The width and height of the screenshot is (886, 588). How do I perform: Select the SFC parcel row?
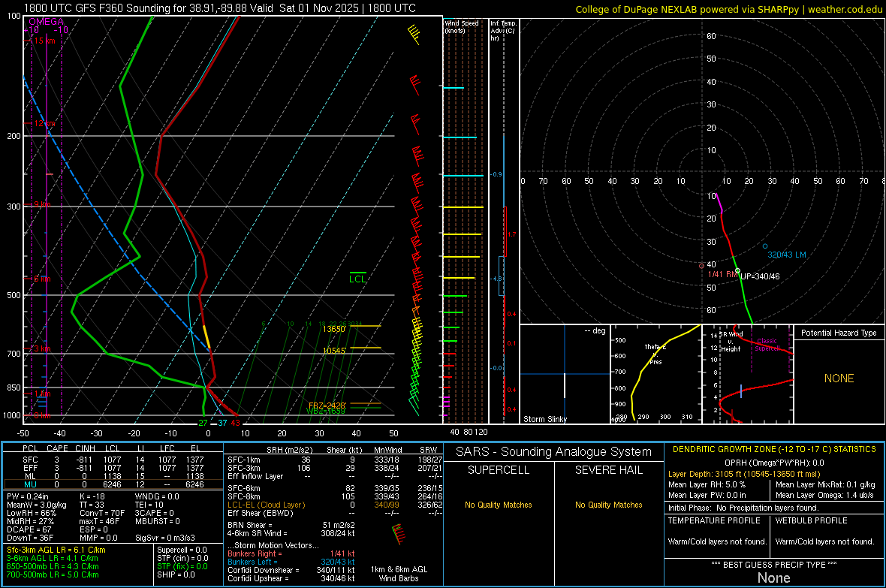pyautogui.click(x=113, y=460)
